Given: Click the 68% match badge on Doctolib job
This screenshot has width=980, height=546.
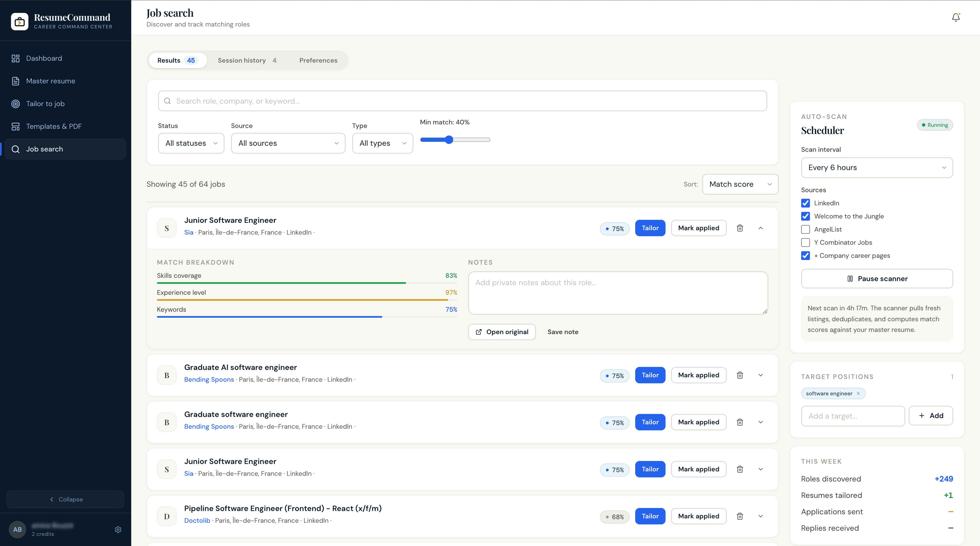Looking at the screenshot, I should (614, 517).
